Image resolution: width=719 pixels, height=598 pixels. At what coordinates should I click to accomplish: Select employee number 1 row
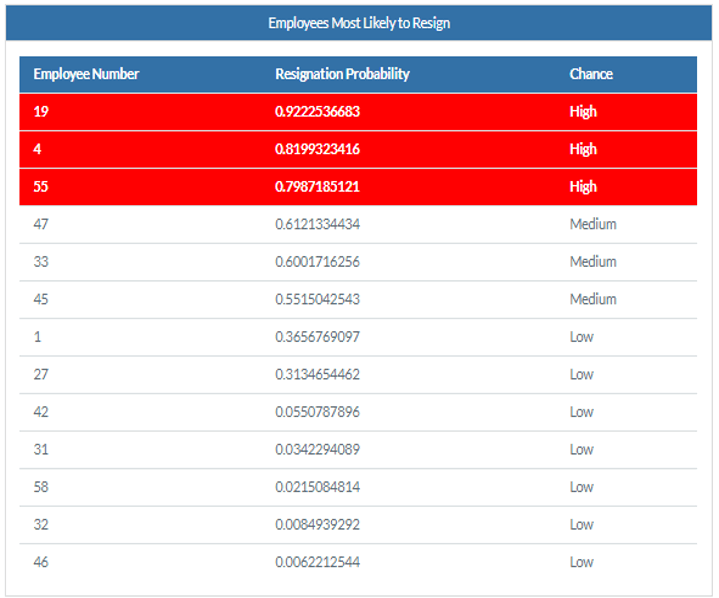(x=37, y=337)
